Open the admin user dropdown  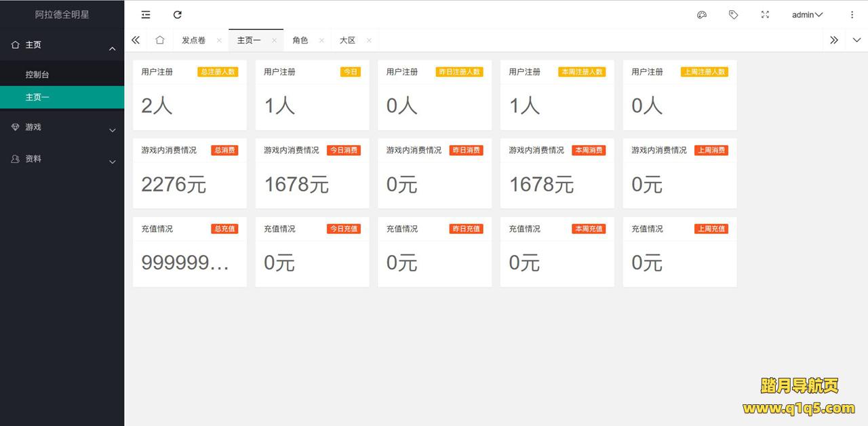pos(807,15)
